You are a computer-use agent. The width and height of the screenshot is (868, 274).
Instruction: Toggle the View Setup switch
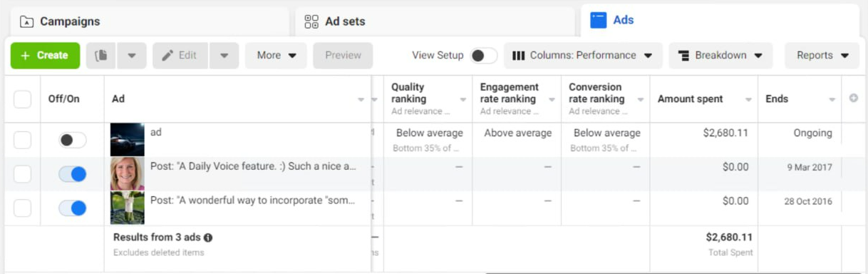point(483,55)
